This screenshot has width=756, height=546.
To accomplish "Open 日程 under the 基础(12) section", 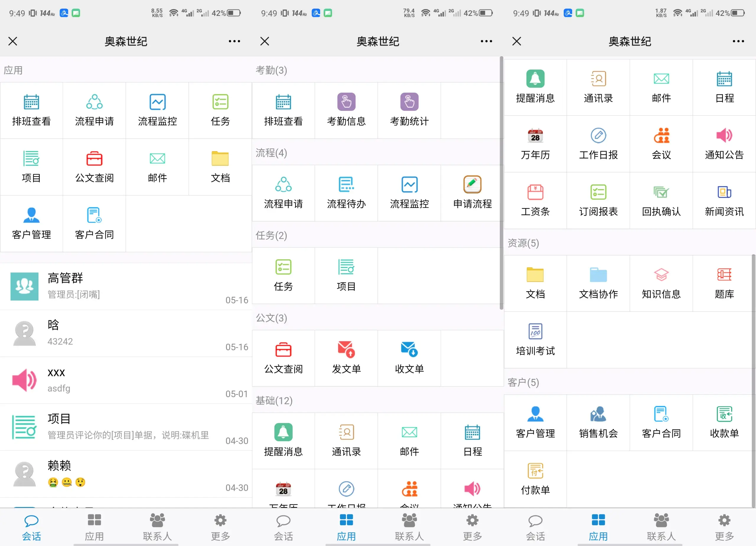I will point(472,441).
